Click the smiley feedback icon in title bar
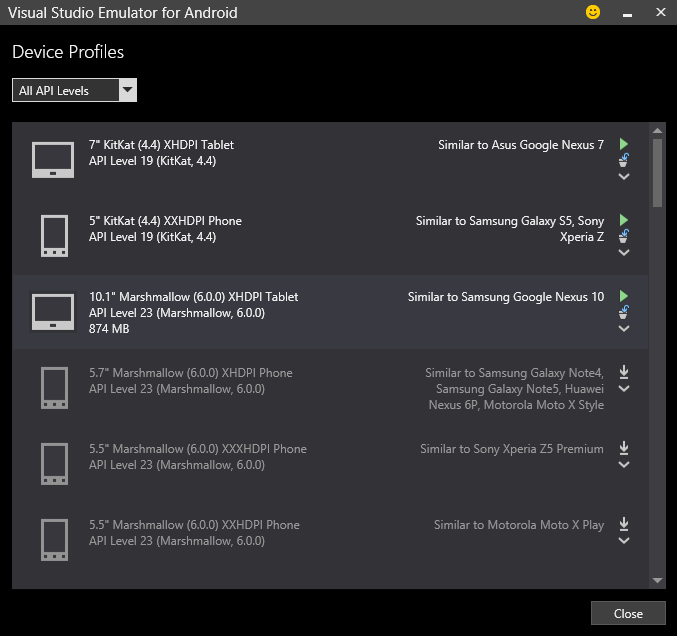This screenshot has height=636, width=677. point(593,13)
